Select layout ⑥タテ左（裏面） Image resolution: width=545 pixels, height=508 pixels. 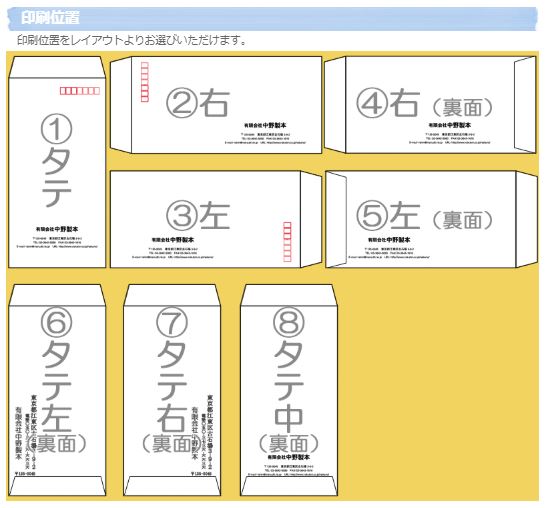coord(57,390)
